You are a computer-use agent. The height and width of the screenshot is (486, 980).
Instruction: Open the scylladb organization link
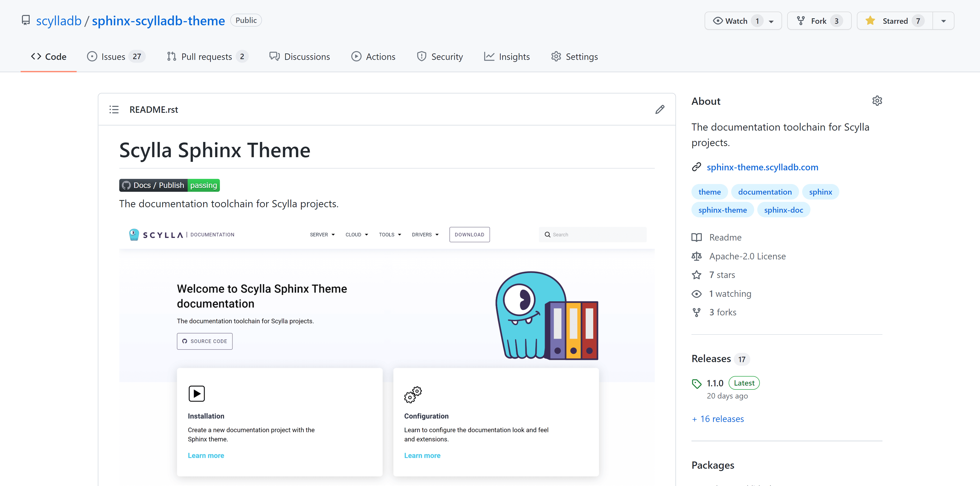point(59,21)
